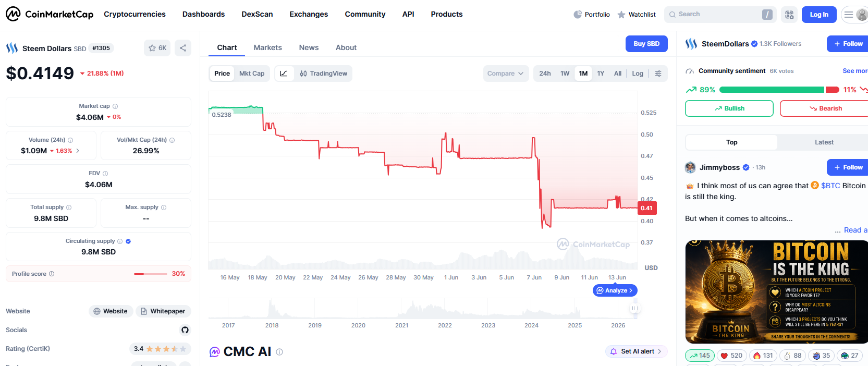Click the Search input field
Image resolution: width=868 pixels, height=366 pixels.
coord(720,15)
